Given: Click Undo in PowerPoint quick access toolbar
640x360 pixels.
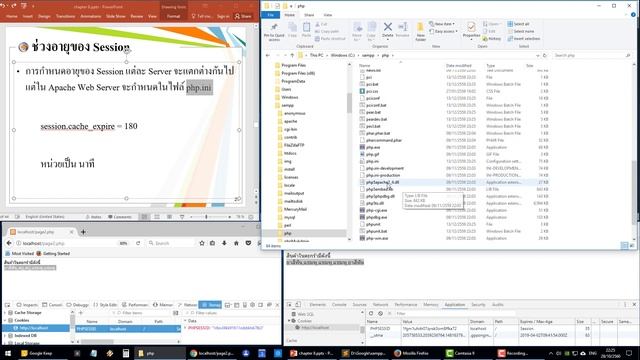Looking at the screenshot, I should click(3, 6).
